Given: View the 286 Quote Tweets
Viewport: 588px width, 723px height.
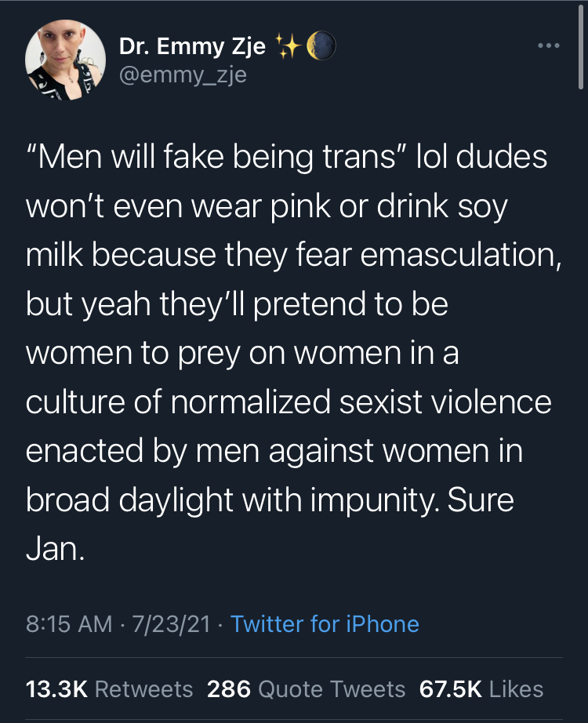Looking at the screenshot, I should pyautogui.click(x=307, y=689).
